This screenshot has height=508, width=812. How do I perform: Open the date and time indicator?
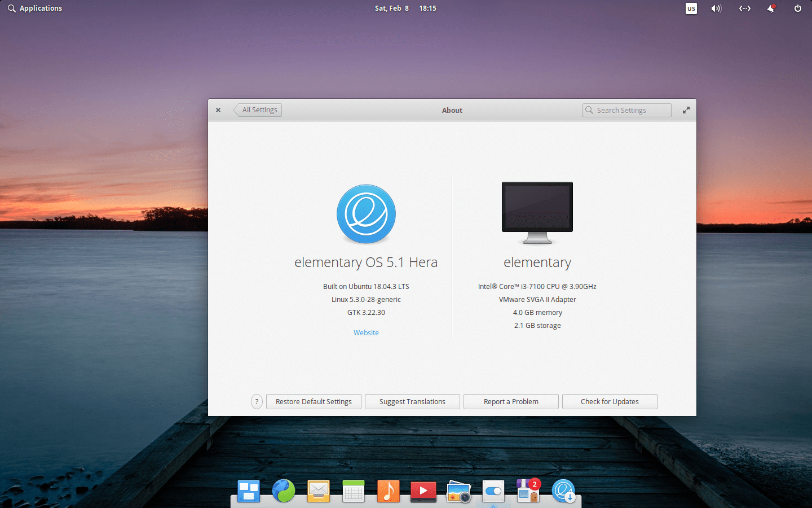pos(405,8)
